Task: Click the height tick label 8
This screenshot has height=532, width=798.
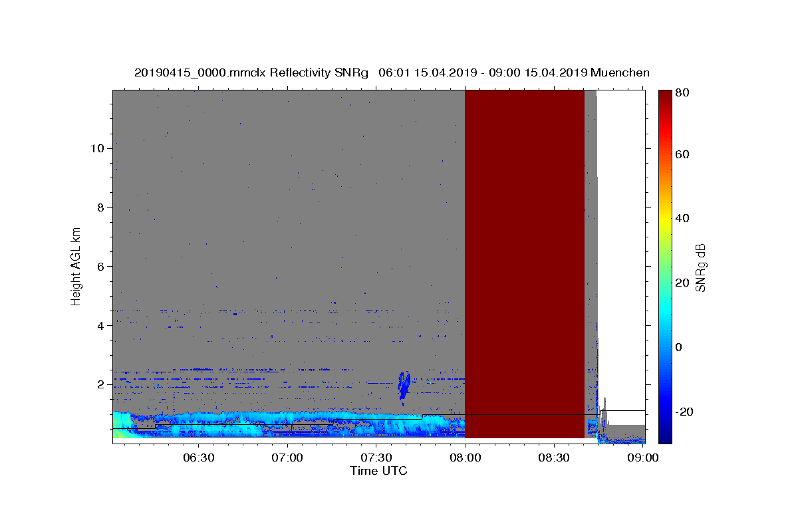Action: pyautogui.click(x=102, y=207)
